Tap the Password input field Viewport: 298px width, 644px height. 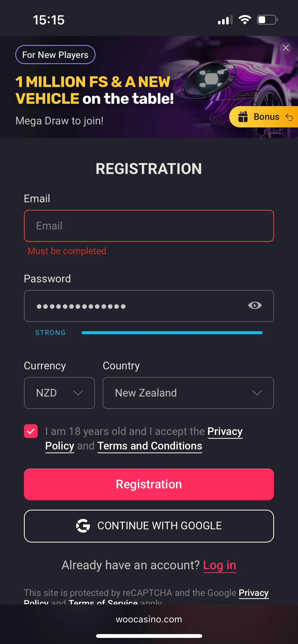138,306
